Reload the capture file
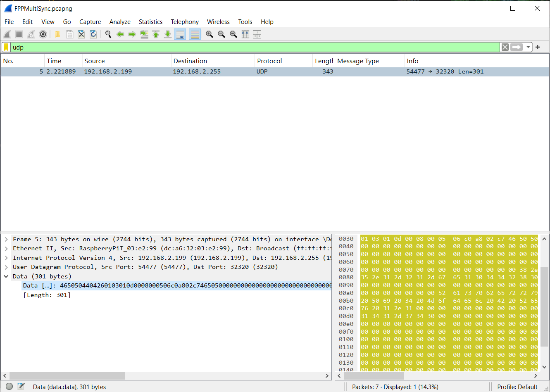The image size is (550, 392). (93, 34)
